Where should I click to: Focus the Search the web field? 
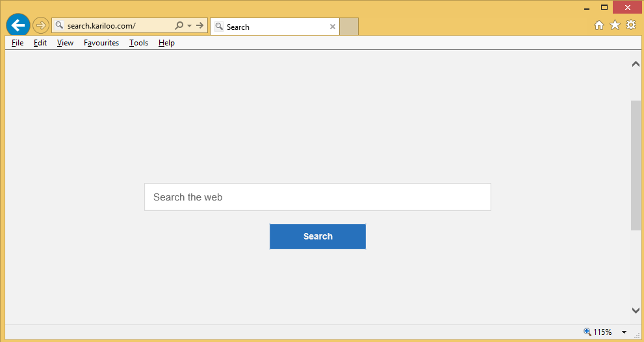[x=317, y=197]
